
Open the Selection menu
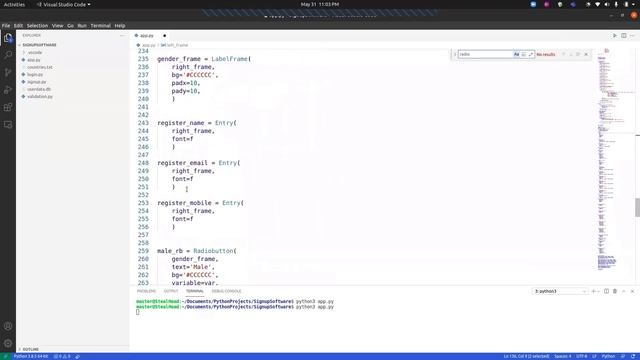(x=37, y=25)
